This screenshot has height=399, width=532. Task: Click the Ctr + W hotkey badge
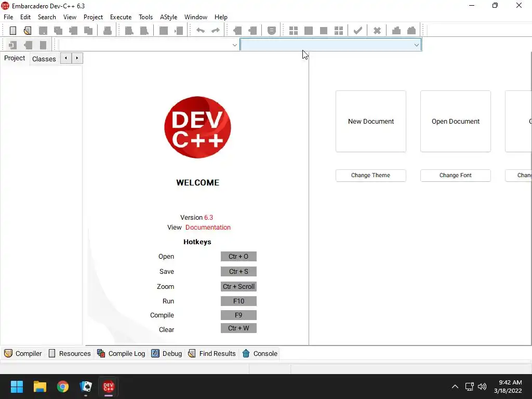click(238, 328)
